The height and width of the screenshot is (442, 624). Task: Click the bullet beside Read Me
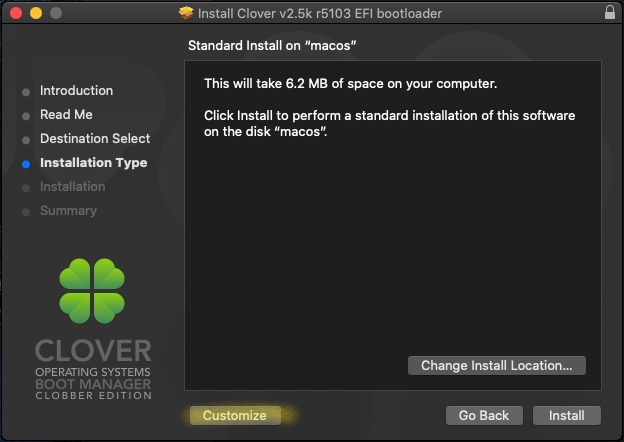(x=26, y=116)
